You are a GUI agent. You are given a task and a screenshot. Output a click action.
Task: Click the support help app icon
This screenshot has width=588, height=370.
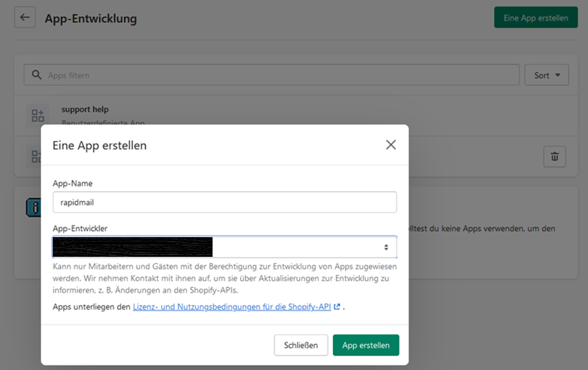pyautogui.click(x=38, y=115)
